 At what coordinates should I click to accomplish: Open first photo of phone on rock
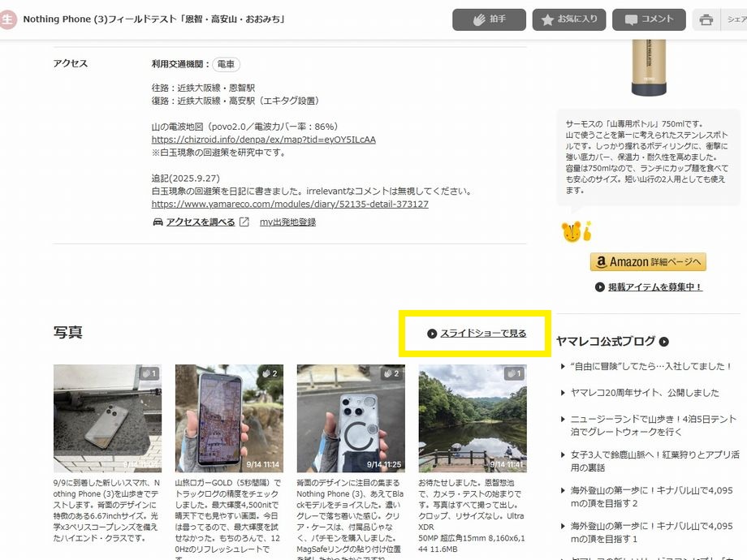tap(107, 419)
